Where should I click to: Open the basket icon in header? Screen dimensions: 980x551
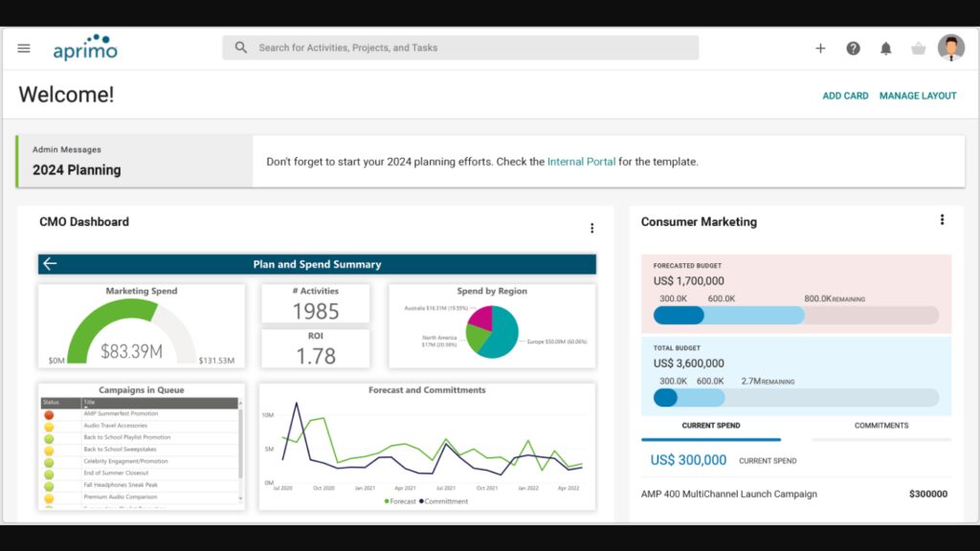point(918,49)
